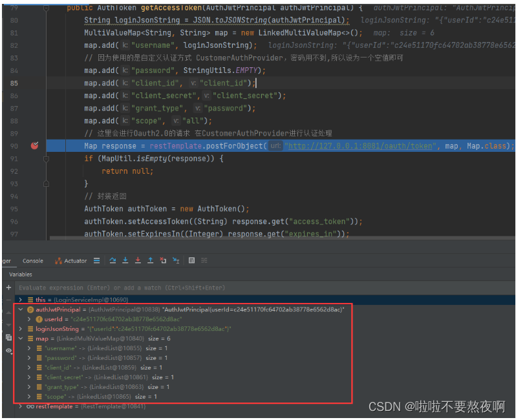Expand the 'this' variable node
Screen dimensions: 516x420
(21, 300)
